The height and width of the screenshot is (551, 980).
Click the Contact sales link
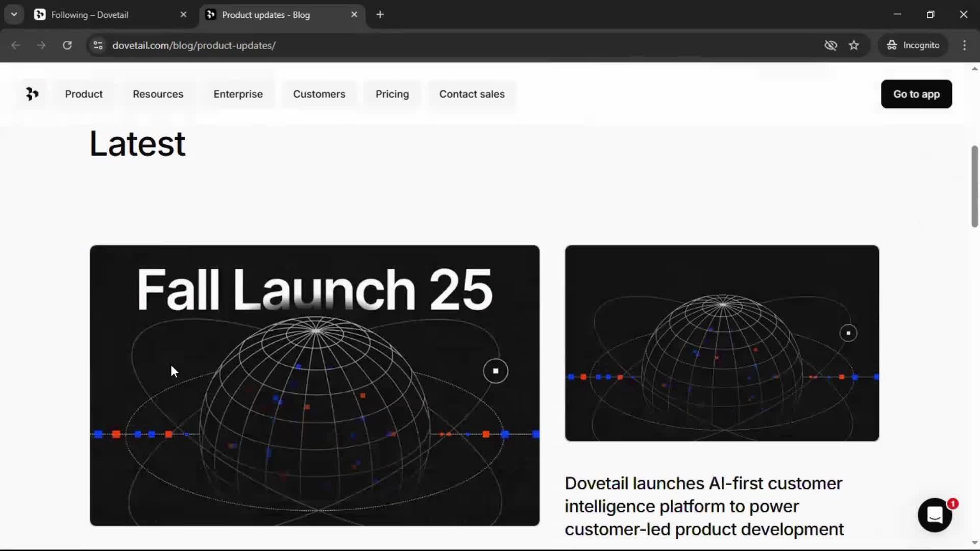click(472, 94)
